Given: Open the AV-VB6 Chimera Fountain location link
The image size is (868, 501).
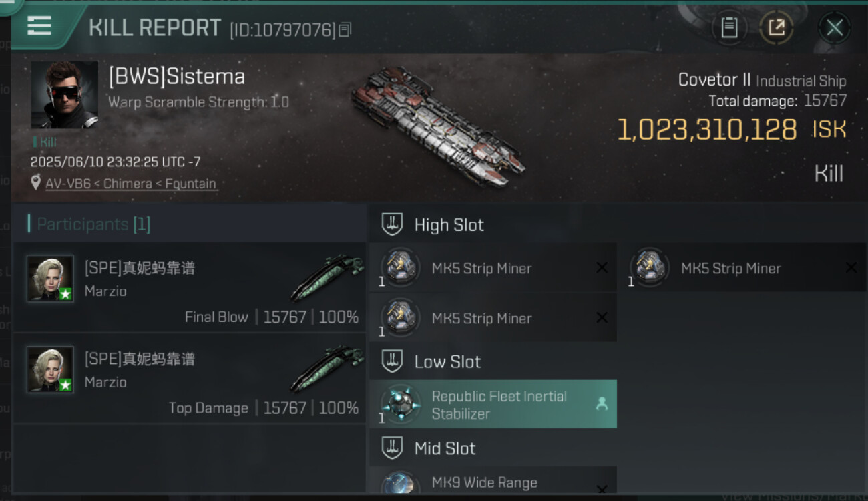Looking at the screenshot, I should coord(132,183).
